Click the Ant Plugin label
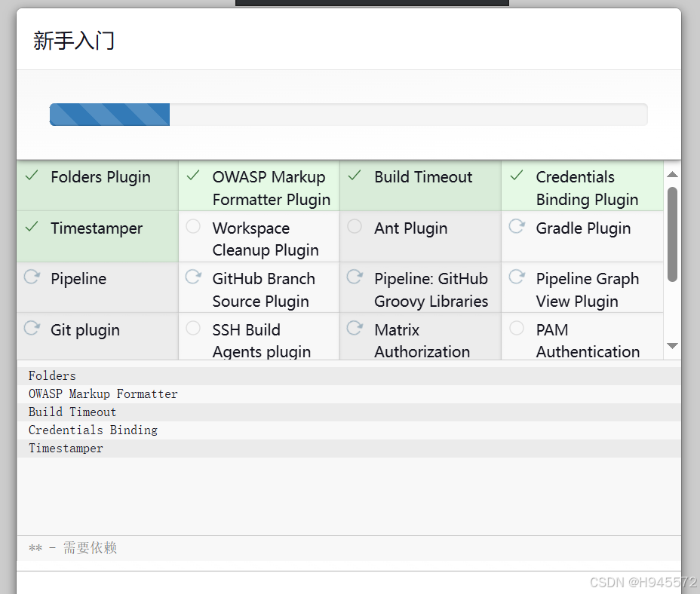This screenshot has width=700, height=594. pos(410,228)
